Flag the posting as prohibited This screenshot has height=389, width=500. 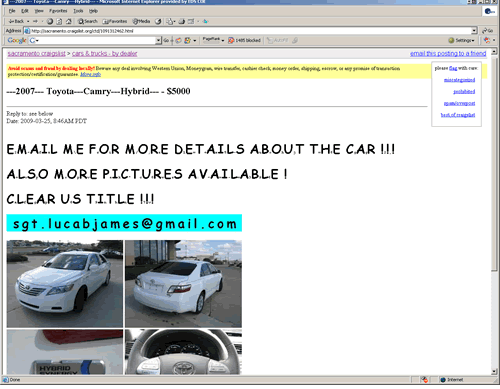click(x=464, y=92)
